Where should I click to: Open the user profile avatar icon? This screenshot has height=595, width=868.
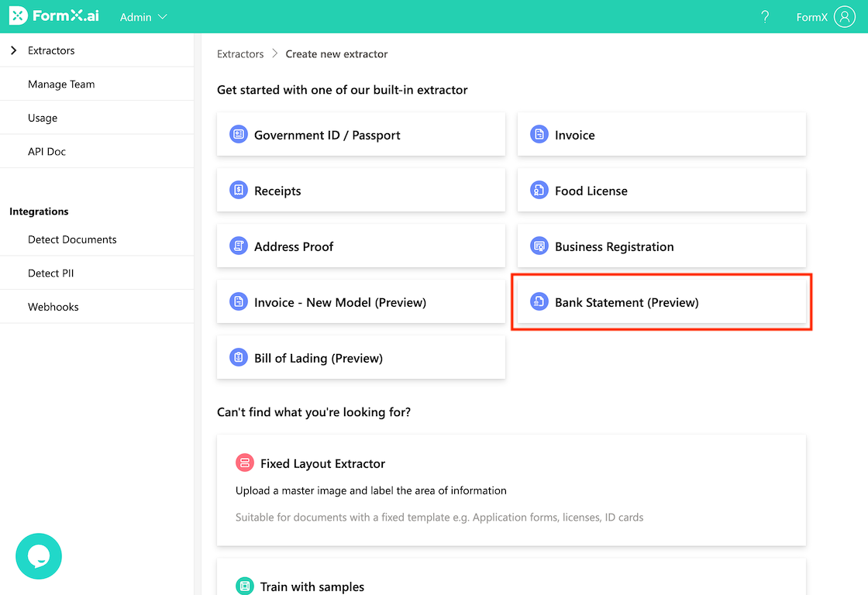click(x=844, y=17)
